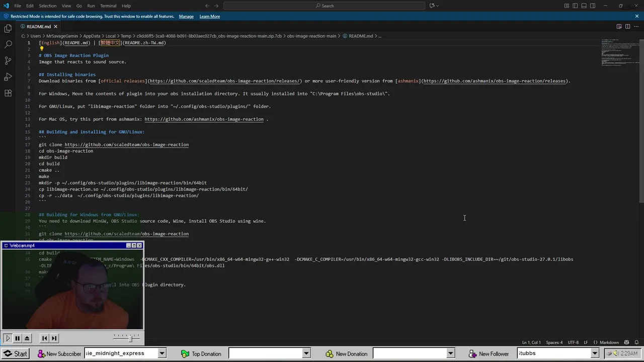Open the Terminal menu
The height and width of the screenshot is (362, 644).
[x=108, y=6]
